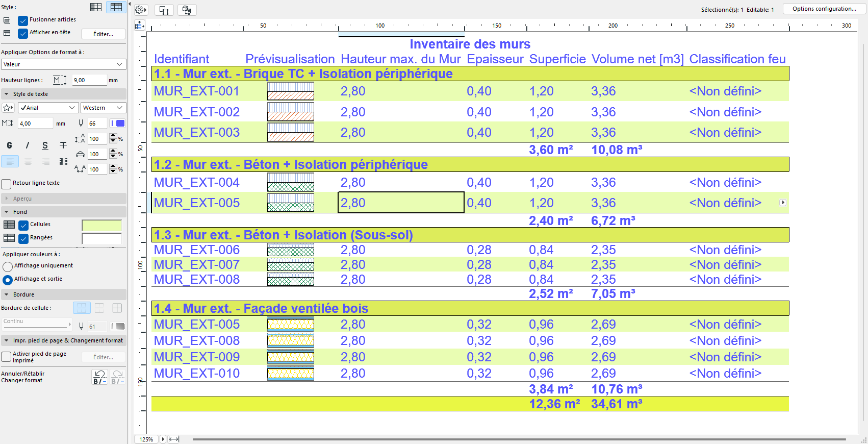Click the Éditer button next to Afficher en-tête
Image resolution: width=868 pixels, height=444 pixels.
tap(104, 34)
